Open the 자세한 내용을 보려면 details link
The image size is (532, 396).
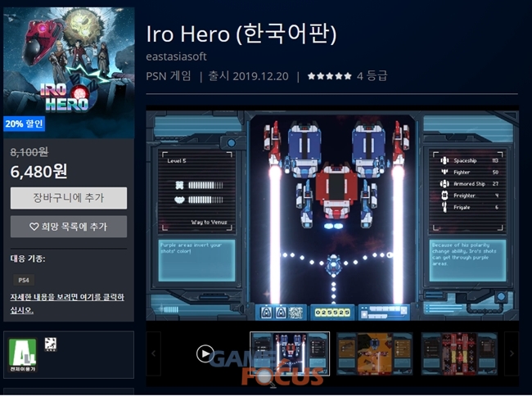[67, 304]
